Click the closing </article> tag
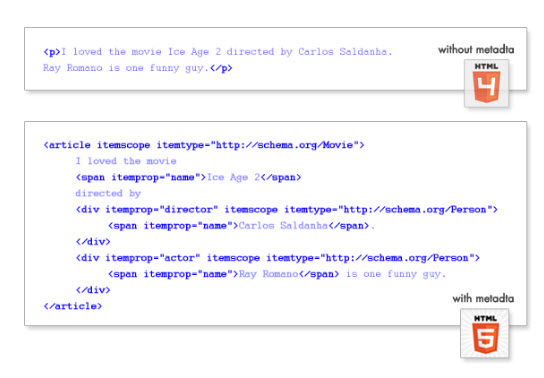This screenshot has height=378, width=544. pyautogui.click(x=73, y=306)
